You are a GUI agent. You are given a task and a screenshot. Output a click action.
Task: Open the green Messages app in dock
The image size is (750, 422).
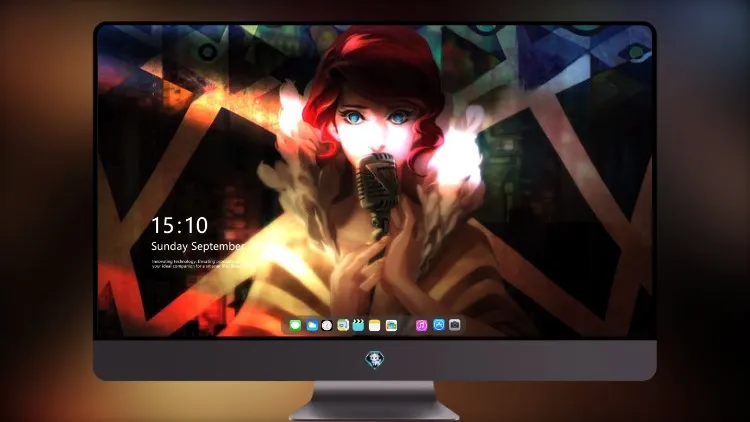click(x=295, y=325)
